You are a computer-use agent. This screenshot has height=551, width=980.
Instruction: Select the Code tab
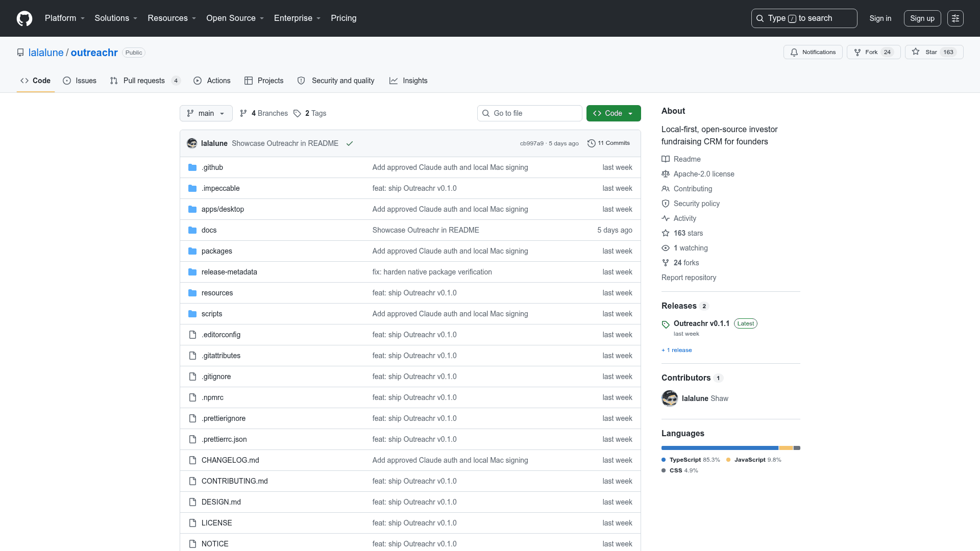(36, 81)
